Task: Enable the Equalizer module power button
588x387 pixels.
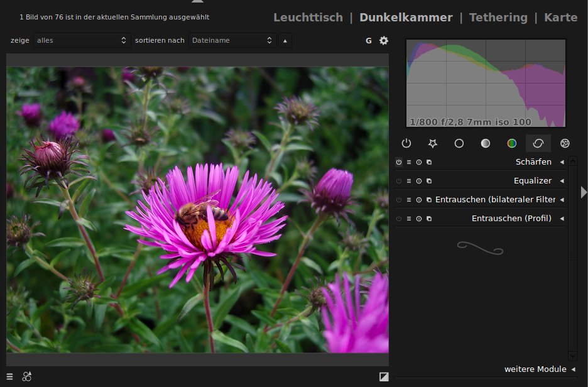Action: coord(399,181)
